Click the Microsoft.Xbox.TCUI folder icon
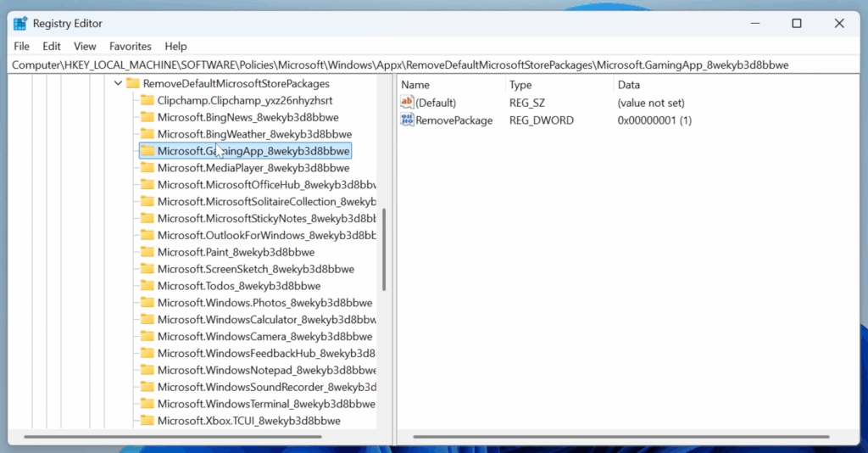Viewport: 868px width, 453px height. pyautogui.click(x=147, y=421)
